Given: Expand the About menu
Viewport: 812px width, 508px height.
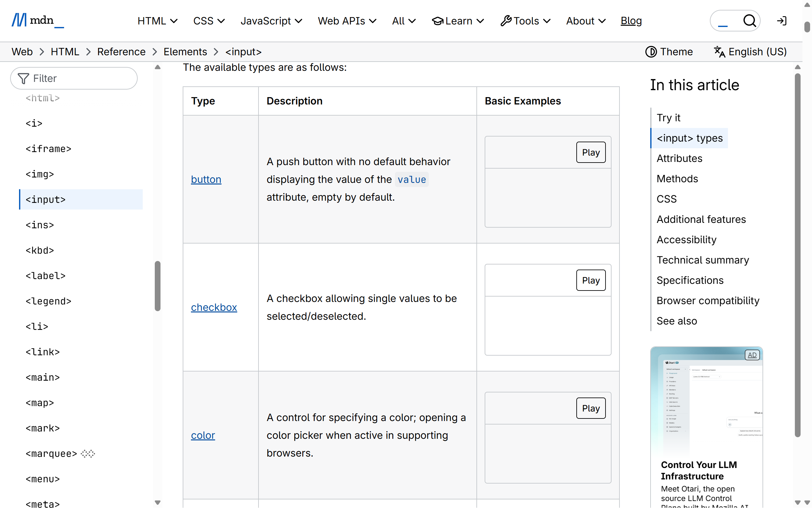Looking at the screenshot, I should 586,21.
